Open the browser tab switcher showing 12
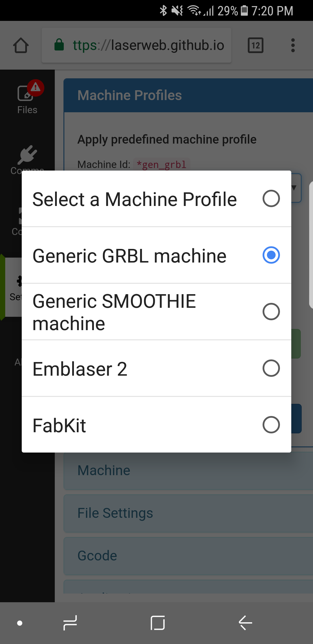Viewport: 313px width, 644px height. (x=256, y=46)
